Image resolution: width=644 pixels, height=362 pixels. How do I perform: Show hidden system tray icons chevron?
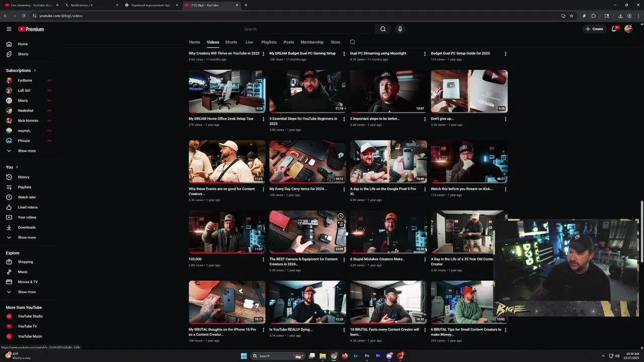pos(603,356)
